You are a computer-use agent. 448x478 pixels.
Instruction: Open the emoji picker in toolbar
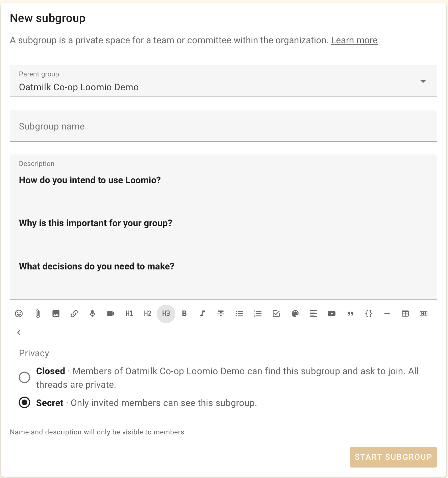click(19, 314)
